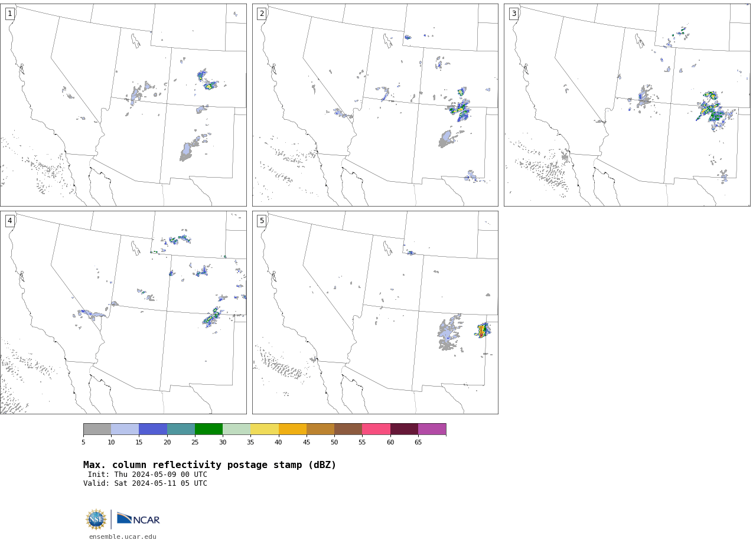756x543 pixels.
Task: Click the maroon 60-65 dBZ swatch
Action: tap(404, 429)
